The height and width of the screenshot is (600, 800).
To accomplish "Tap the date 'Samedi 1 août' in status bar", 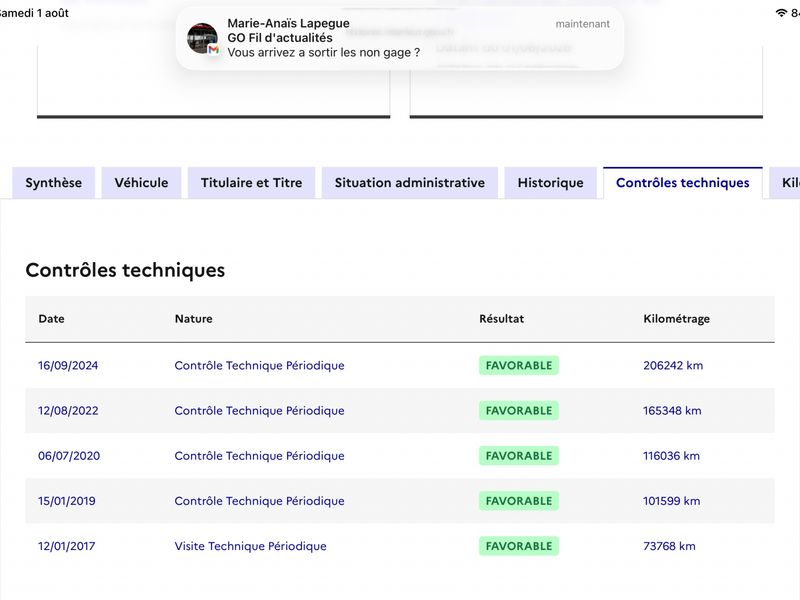I will point(34,13).
